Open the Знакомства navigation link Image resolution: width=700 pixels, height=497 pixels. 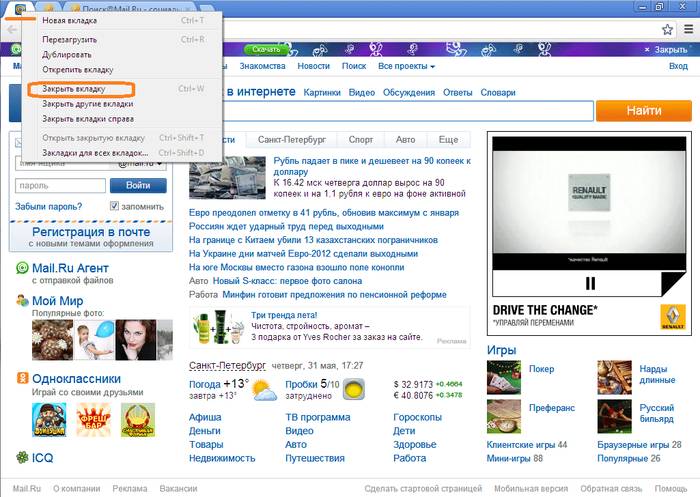(x=262, y=66)
